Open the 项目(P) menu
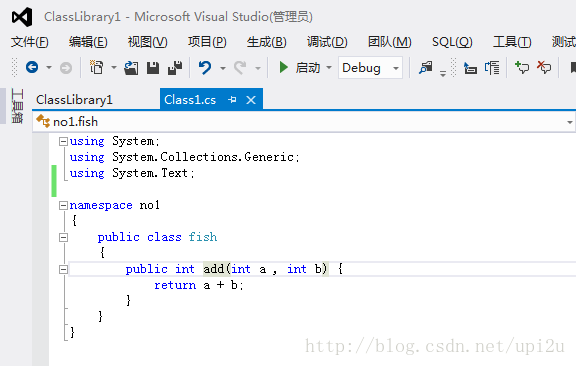Image resolution: width=576 pixels, height=366 pixels. [x=207, y=42]
